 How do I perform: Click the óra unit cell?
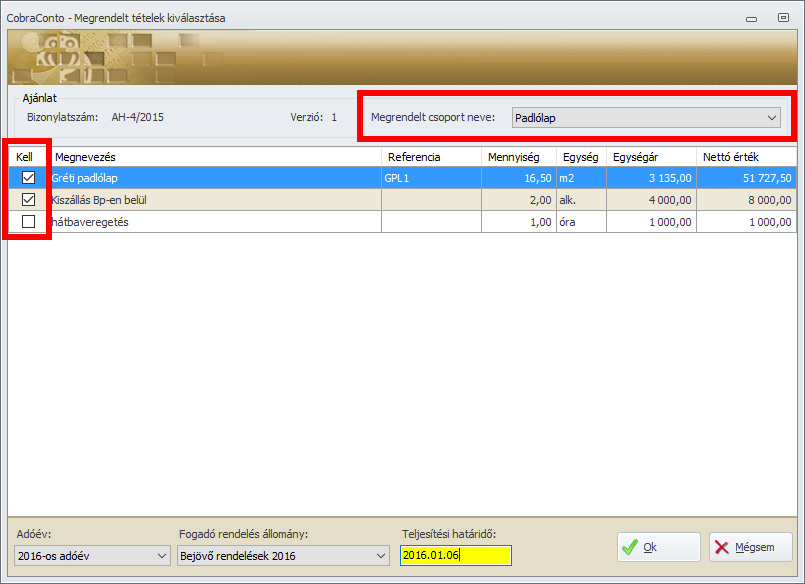coord(581,222)
